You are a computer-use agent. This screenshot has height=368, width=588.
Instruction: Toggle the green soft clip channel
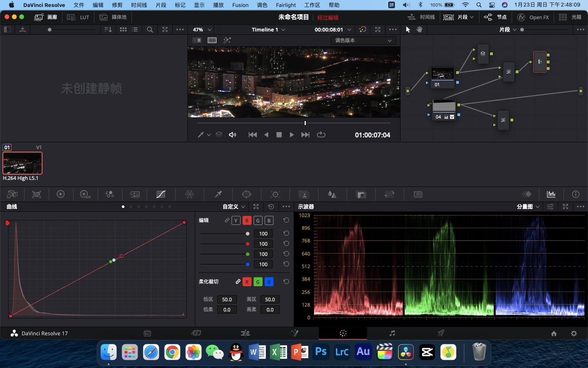[258, 282]
